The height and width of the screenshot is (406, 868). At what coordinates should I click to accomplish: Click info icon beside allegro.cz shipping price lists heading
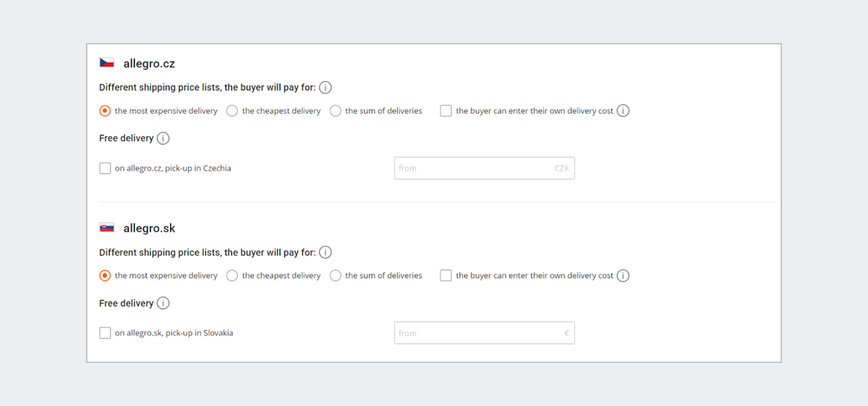[x=325, y=88]
